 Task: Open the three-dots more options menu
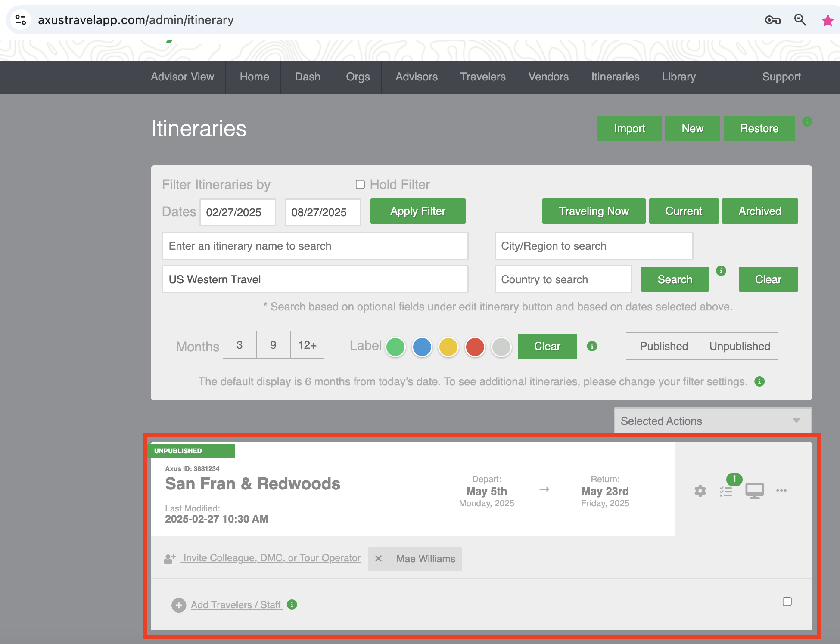tap(781, 490)
